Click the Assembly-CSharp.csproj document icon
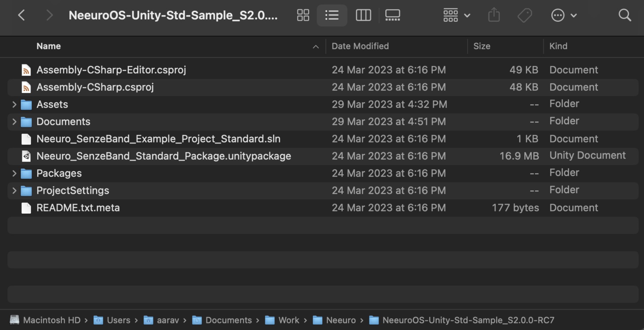The width and height of the screenshot is (644, 330). [26, 87]
